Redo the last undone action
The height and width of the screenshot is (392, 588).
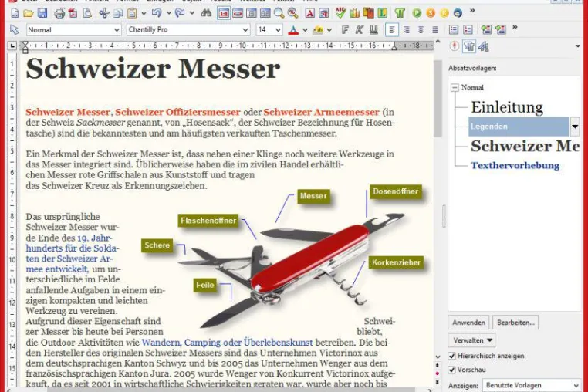click(180, 14)
